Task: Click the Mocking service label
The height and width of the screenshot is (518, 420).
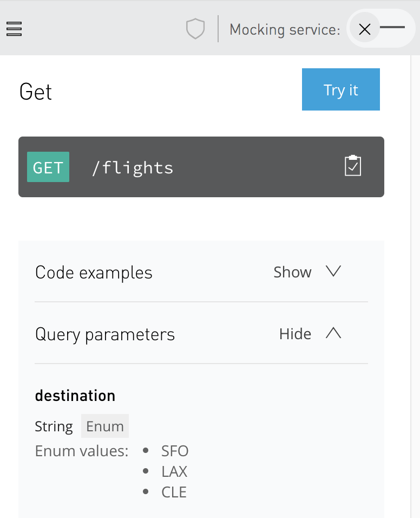Action: pos(285,30)
